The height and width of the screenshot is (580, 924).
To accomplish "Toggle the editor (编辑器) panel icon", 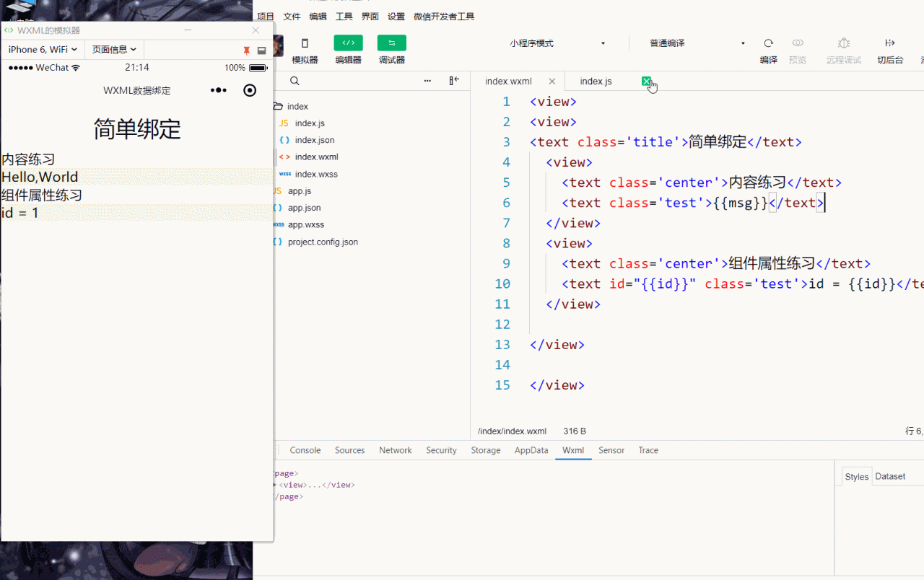I will (348, 43).
